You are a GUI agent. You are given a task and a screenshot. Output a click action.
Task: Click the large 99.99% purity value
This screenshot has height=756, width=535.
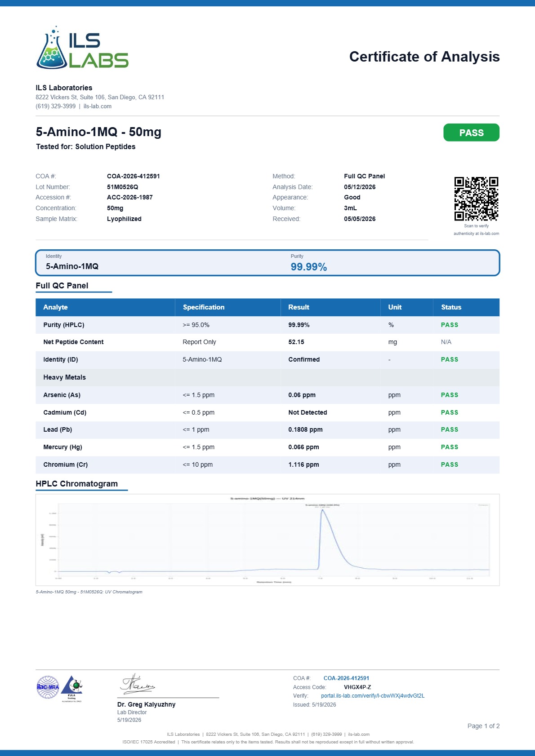click(309, 267)
